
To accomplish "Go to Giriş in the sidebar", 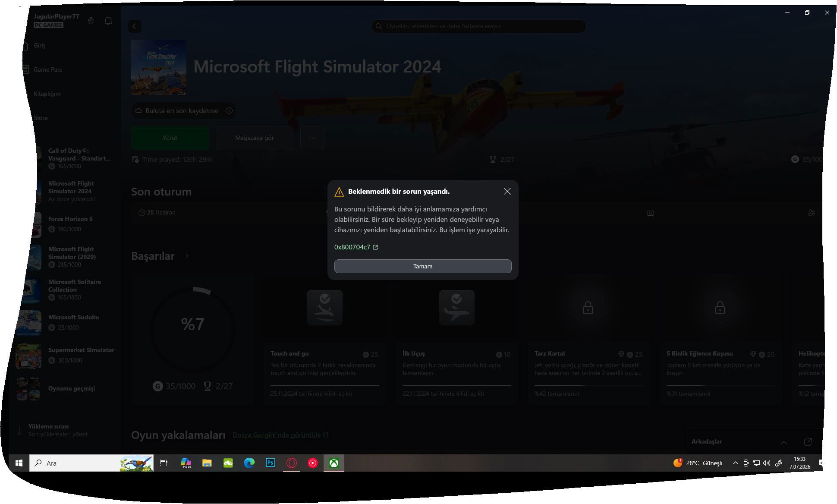I will click(40, 45).
